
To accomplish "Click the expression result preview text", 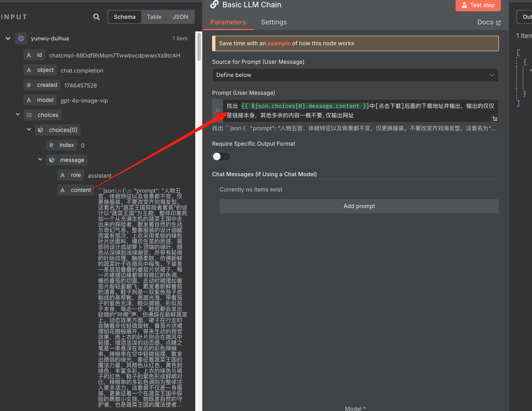I will pos(354,129).
